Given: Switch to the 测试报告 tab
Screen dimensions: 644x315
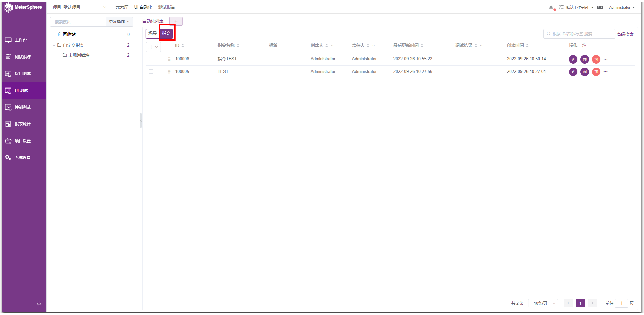Looking at the screenshot, I should click(167, 7).
